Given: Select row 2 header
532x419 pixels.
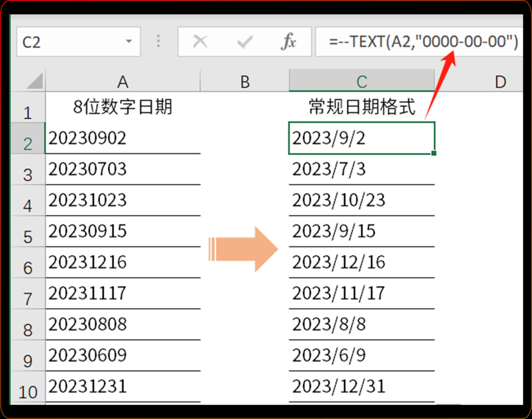Looking at the screenshot, I should tap(28, 138).
